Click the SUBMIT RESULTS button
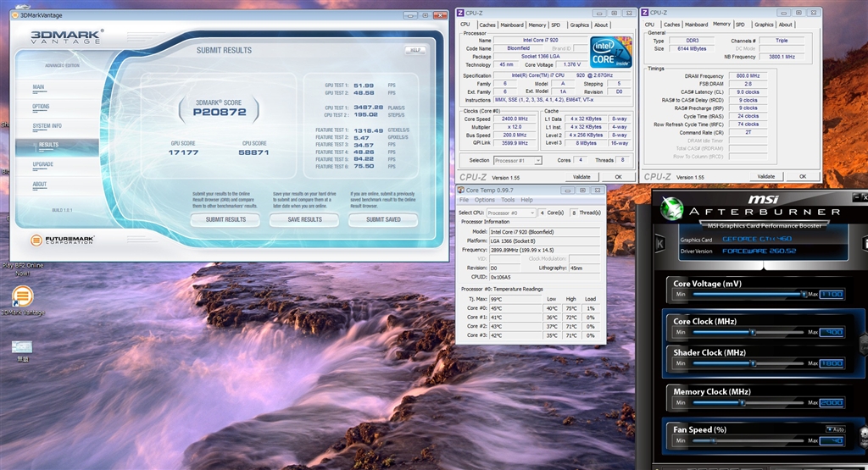 point(225,219)
